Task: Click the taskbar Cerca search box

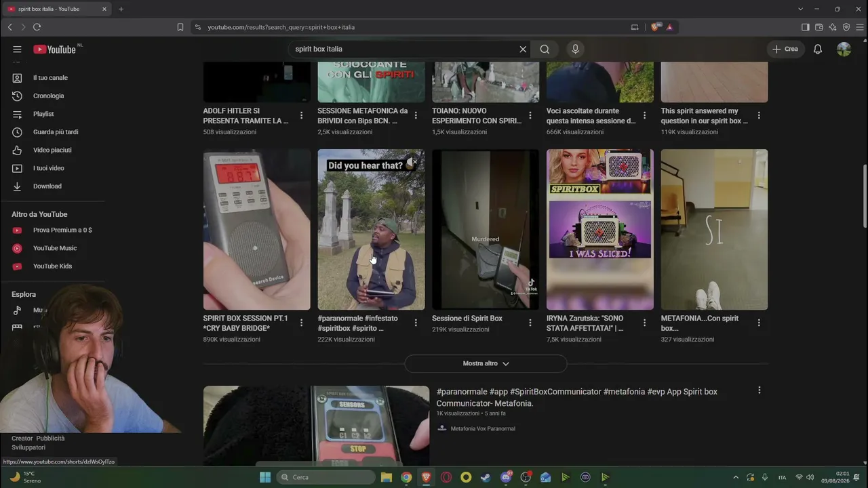Action: click(327, 477)
